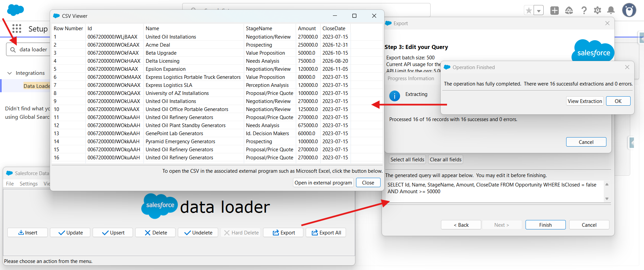
Task: Select the 2026-12-31 close date cell
Action: pos(335,45)
